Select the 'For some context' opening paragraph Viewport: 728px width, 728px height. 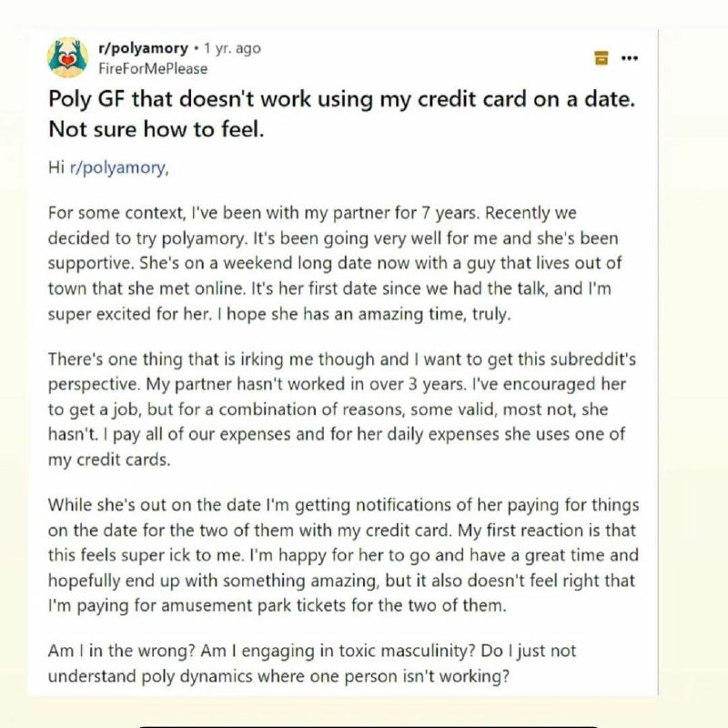334,263
